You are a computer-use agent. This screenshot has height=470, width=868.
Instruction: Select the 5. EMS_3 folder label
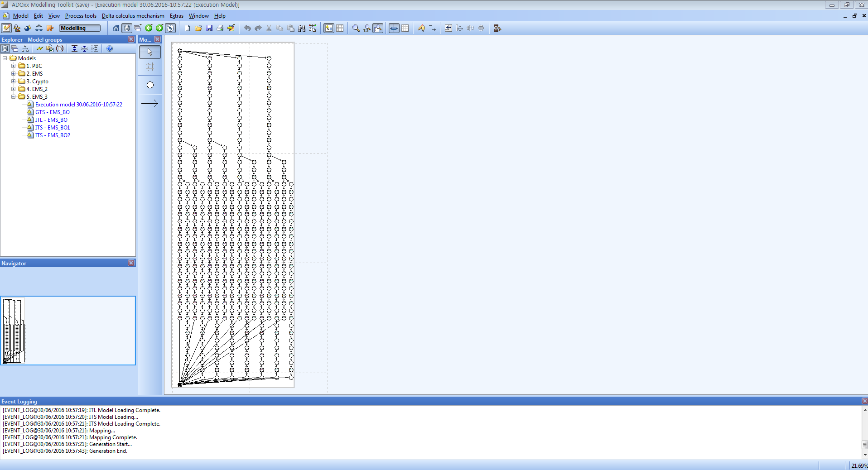(37, 97)
